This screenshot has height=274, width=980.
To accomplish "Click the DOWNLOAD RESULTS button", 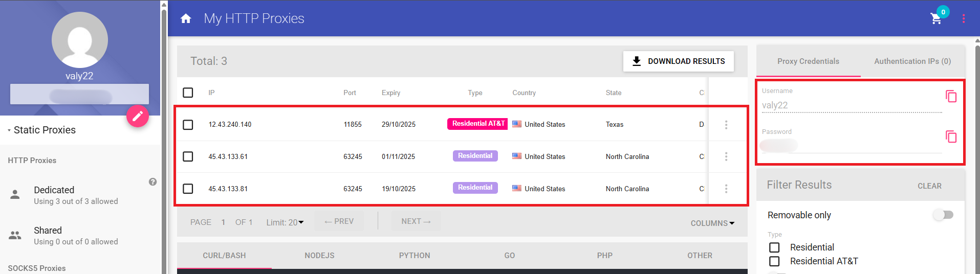I will (x=678, y=61).
